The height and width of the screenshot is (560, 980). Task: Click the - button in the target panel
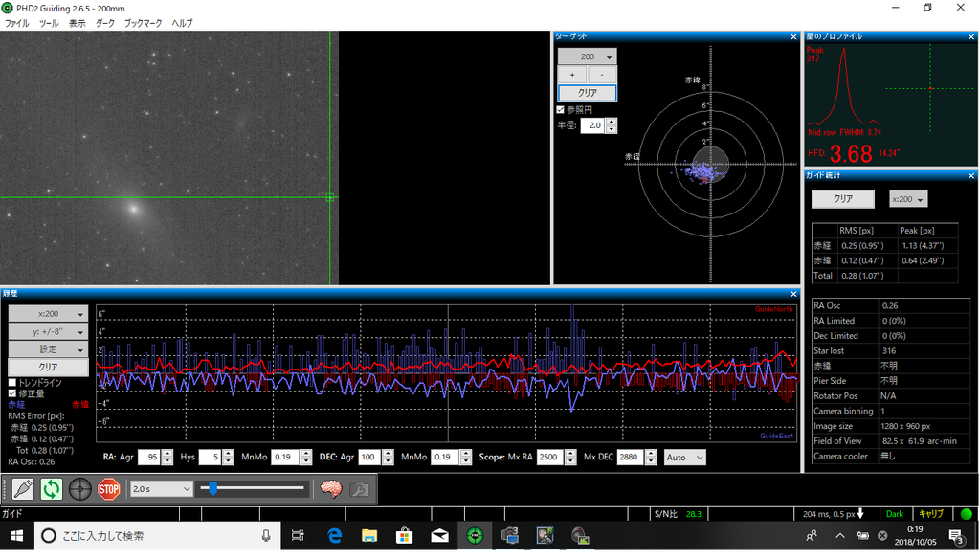click(x=602, y=75)
